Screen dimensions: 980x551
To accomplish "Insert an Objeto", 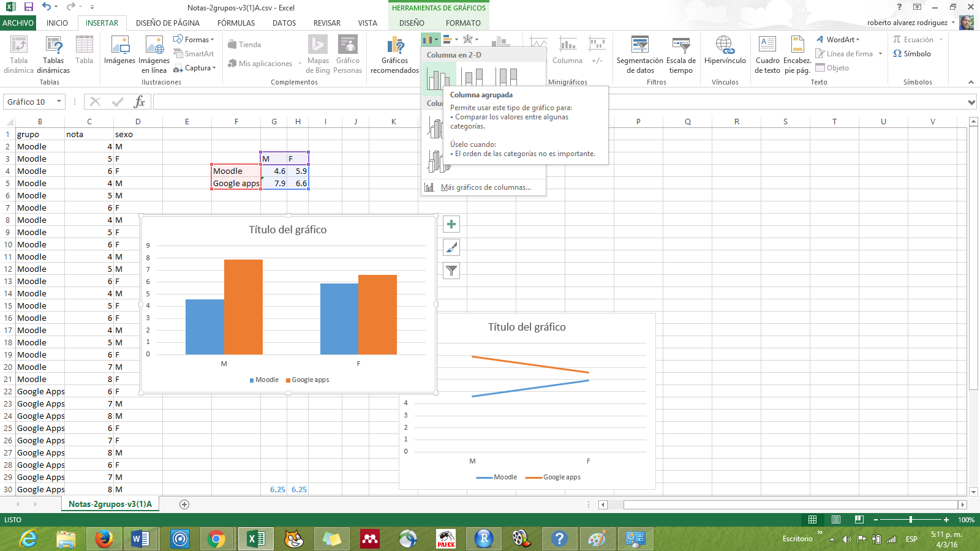I will point(832,68).
